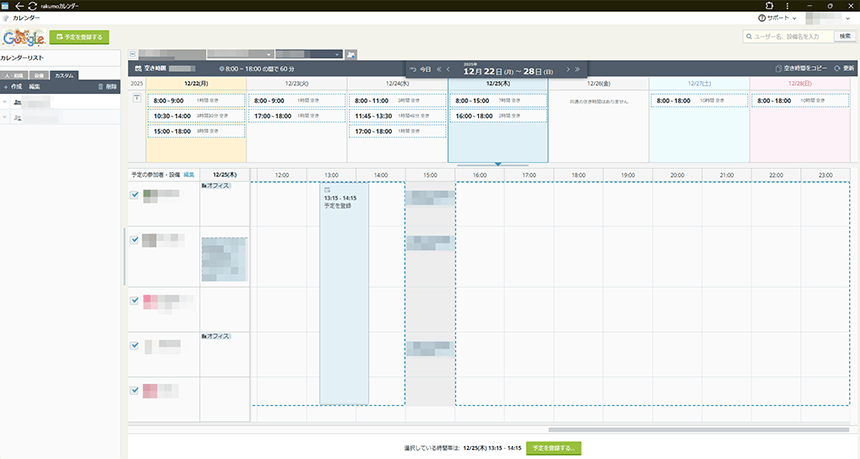Go to next day single arrow
Viewport: 860px width, 459px height.
(x=568, y=69)
